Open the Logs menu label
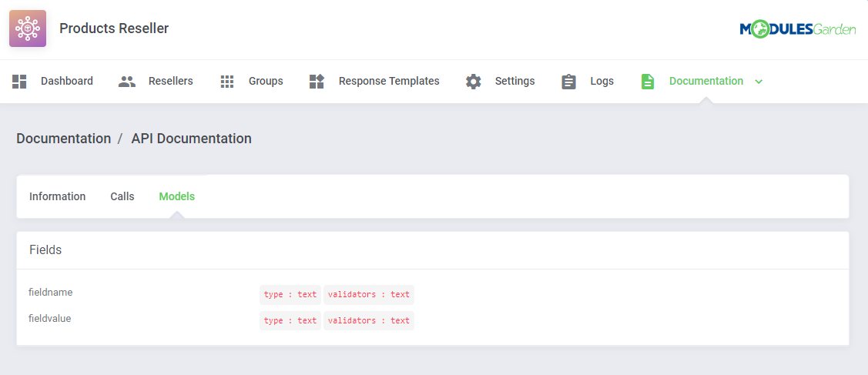868x375 pixels. (602, 82)
